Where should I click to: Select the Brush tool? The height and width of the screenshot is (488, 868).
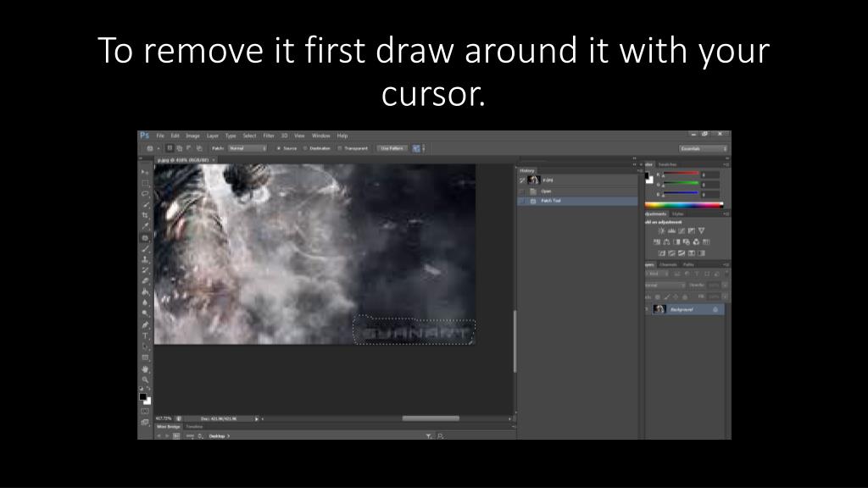pyautogui.click(x=145, y=249)
